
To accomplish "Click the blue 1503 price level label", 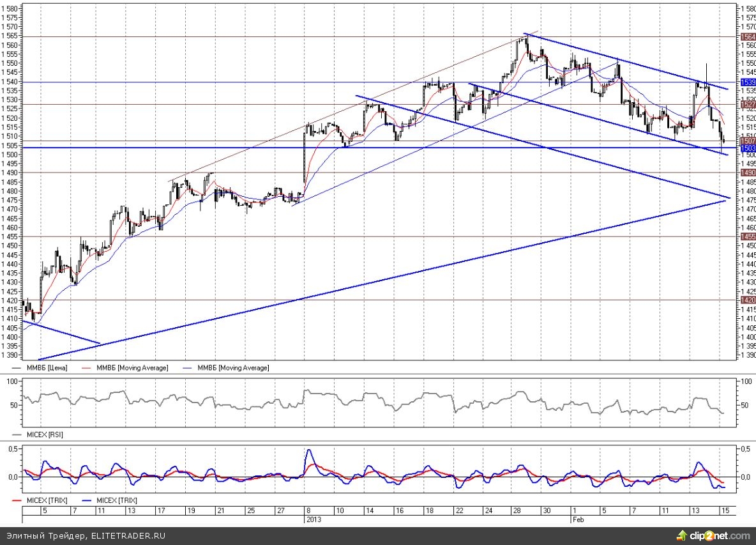I will [747, 148].
